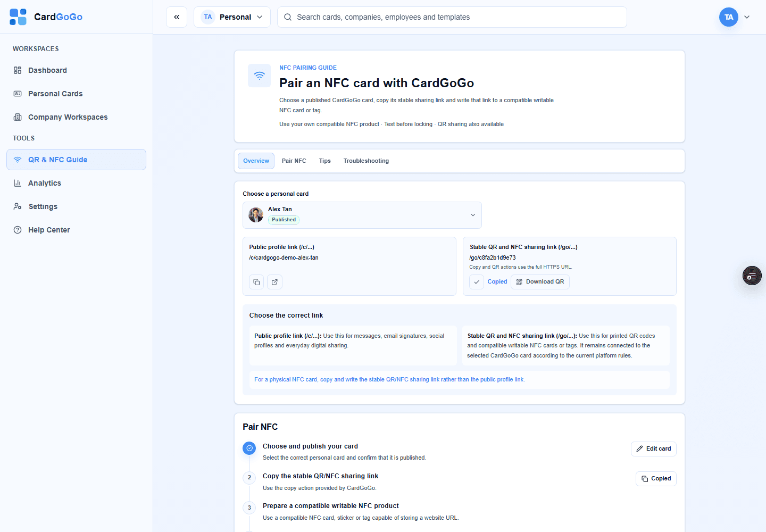Click the TA user avatar

(x=729, y=17)
